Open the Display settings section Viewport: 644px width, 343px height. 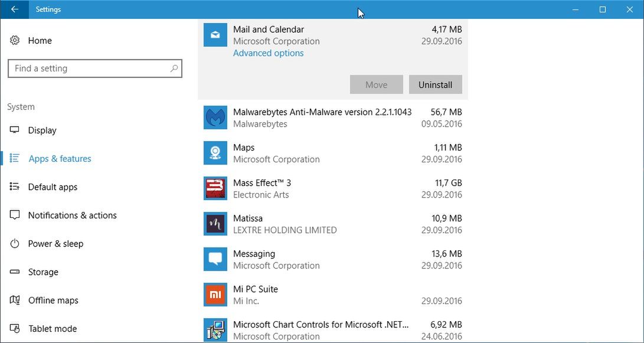tap(42, 130)
